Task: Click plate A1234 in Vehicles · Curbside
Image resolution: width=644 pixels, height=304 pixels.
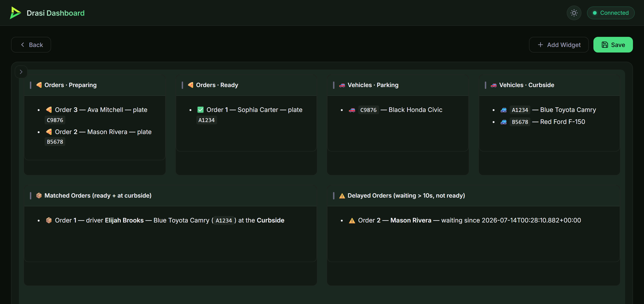Action: (520, 110)
